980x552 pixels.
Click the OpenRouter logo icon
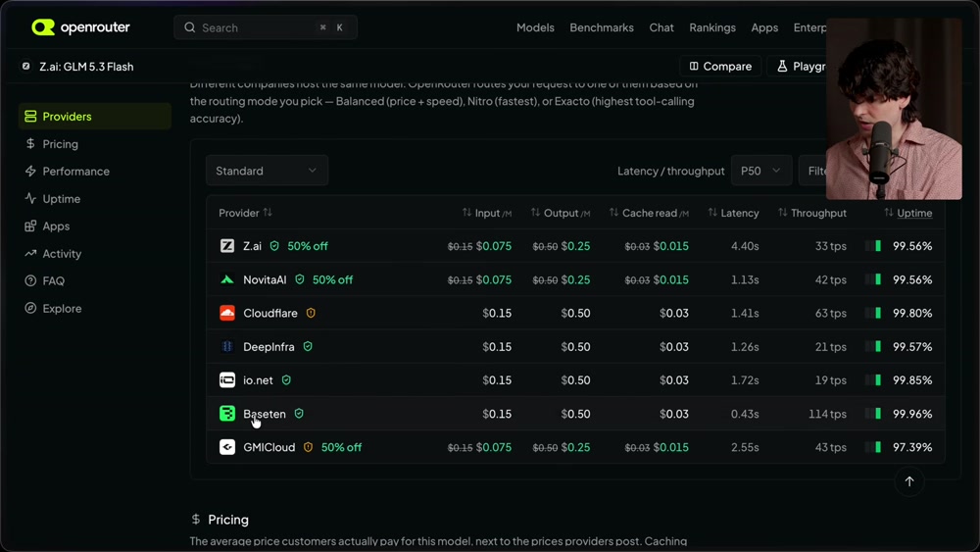(43, 27)
